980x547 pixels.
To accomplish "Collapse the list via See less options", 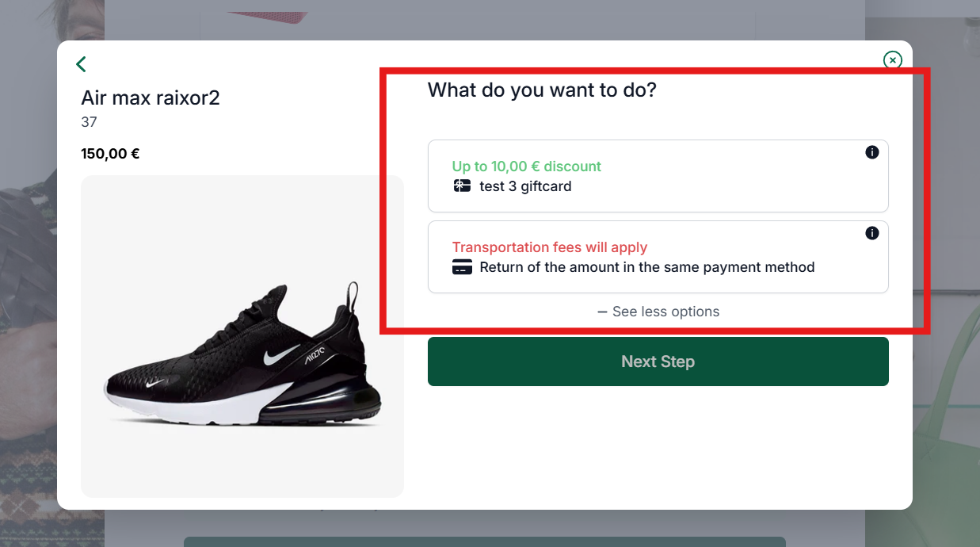I will pos(658,312).
